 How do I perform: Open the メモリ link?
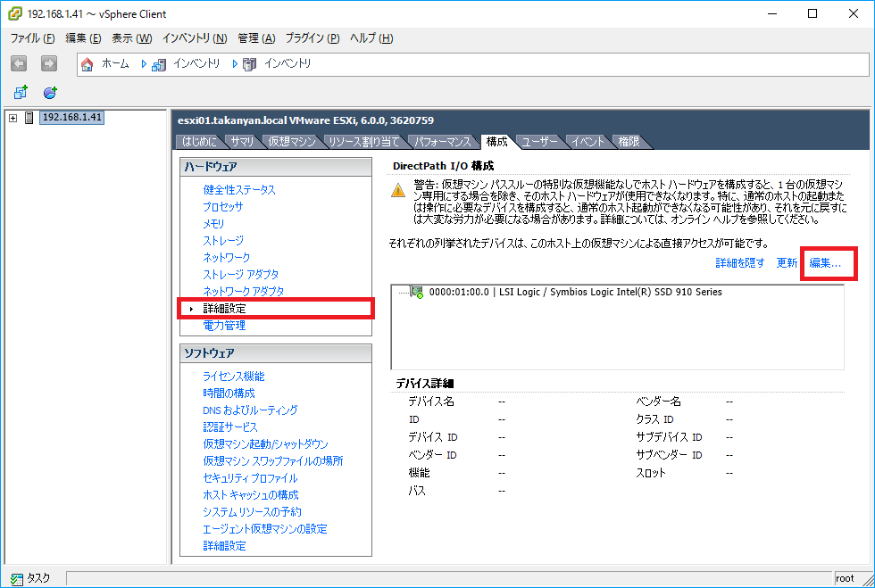[x=213, y=224]
